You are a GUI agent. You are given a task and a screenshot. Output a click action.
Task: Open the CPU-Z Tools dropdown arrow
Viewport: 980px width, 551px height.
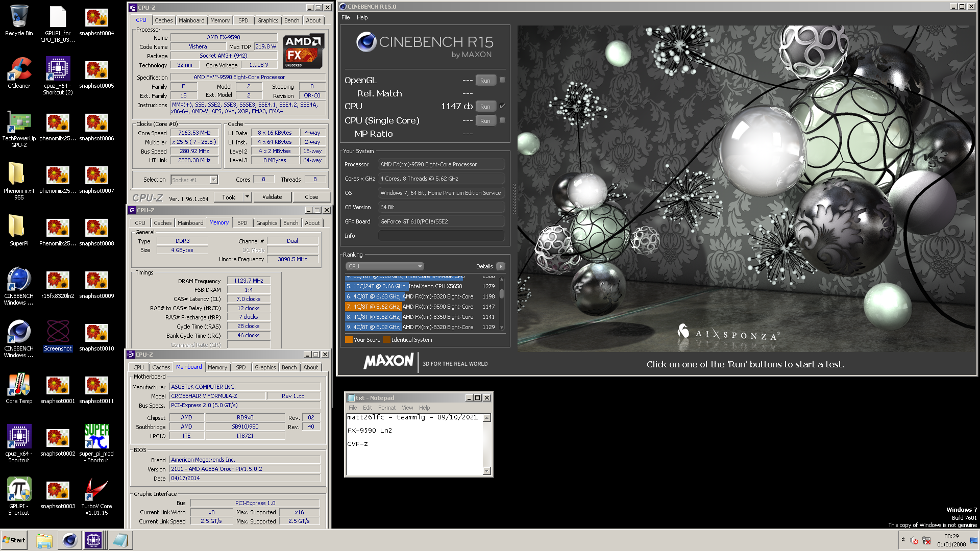tap(247, 197)
